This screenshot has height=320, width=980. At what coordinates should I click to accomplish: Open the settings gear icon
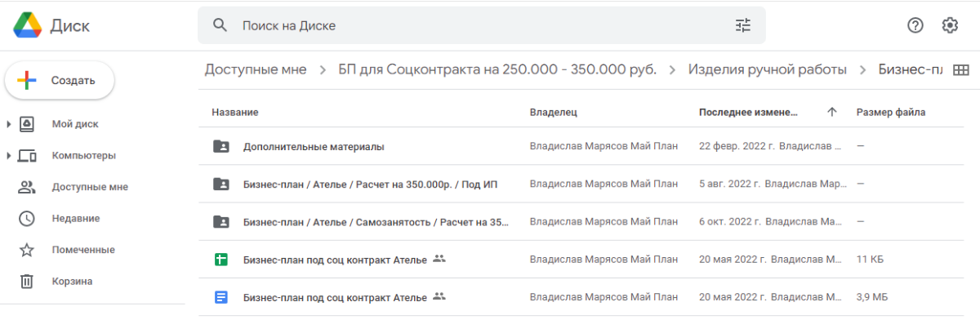pos(950,25)
